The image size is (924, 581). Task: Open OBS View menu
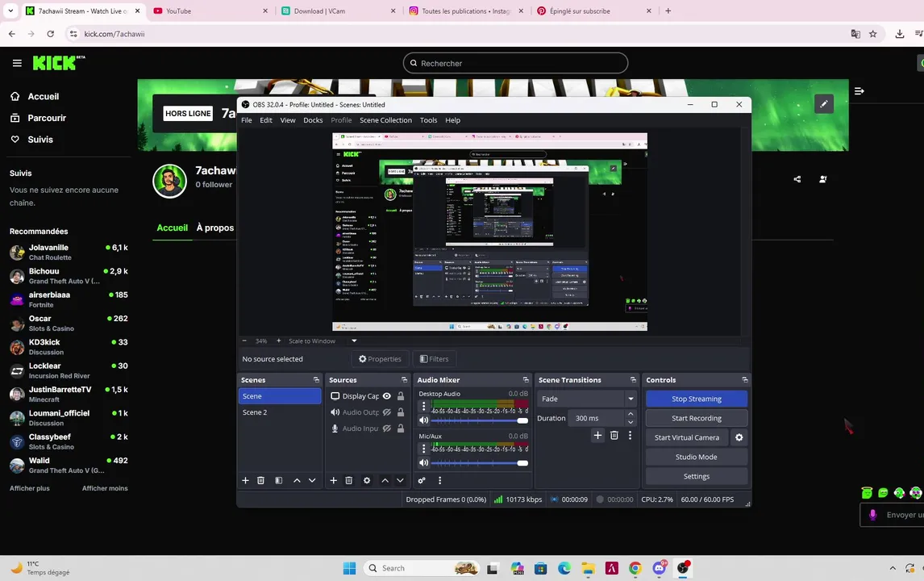288,120
